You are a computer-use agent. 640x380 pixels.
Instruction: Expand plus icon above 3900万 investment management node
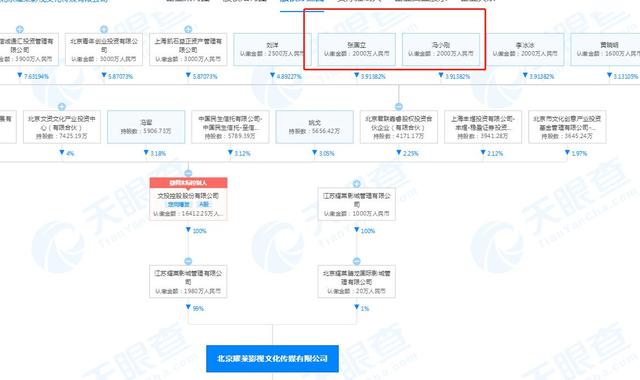coord(20,29)
